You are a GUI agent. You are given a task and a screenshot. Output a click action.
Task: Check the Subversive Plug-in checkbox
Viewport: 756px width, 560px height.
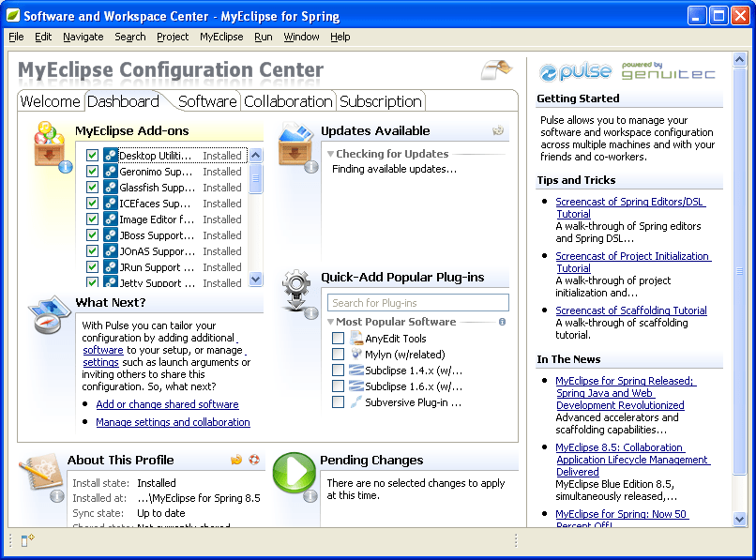(x=338, y=401)
